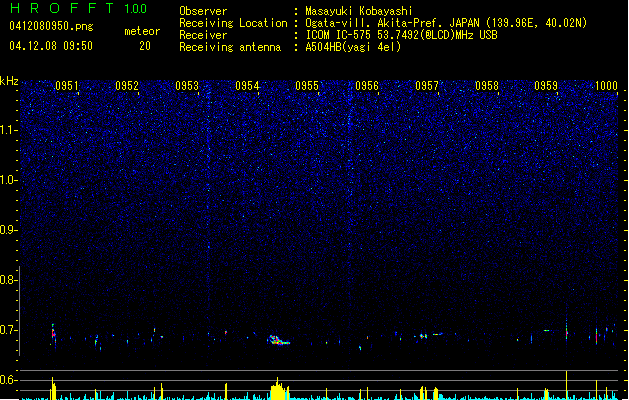Click the 0.7 kHz axis label

(8, 330)
